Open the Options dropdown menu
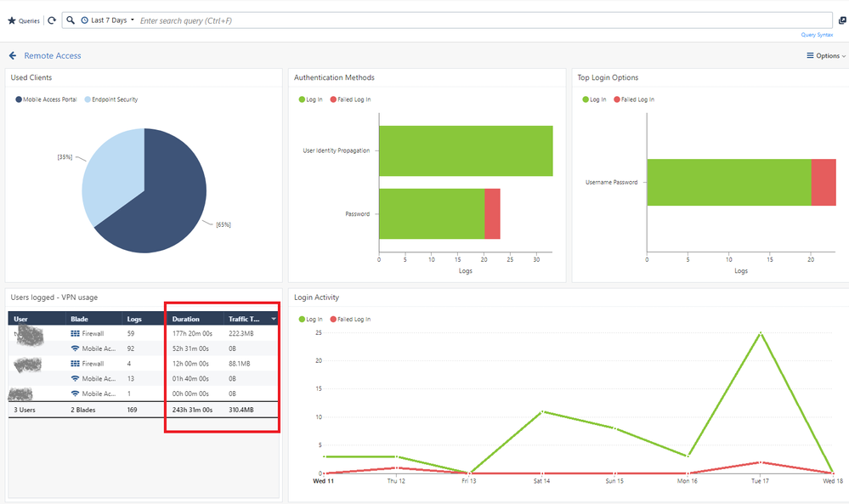This screenshot has width=849, height=504. tap(825, 56)
